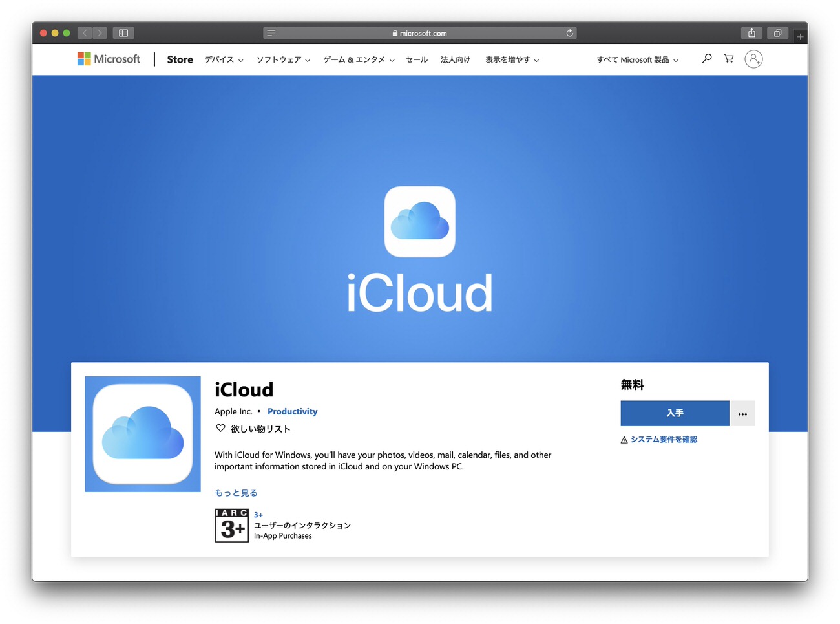This screenshot has width=840, height=624.
Task: Expand the 表示を増やす menu
Action: 512,59
